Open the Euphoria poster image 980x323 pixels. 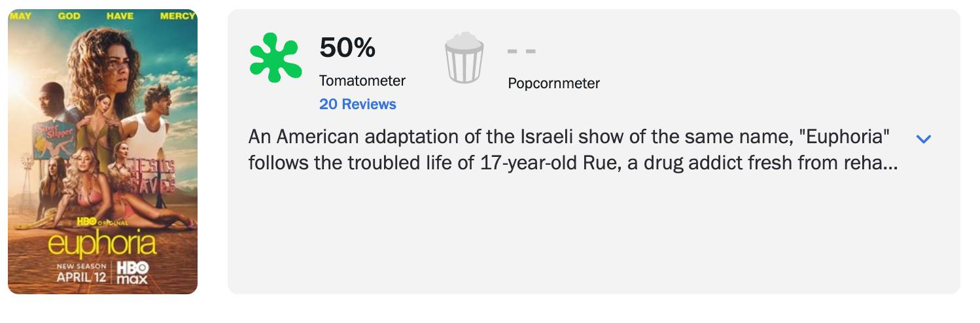(103, 152)
